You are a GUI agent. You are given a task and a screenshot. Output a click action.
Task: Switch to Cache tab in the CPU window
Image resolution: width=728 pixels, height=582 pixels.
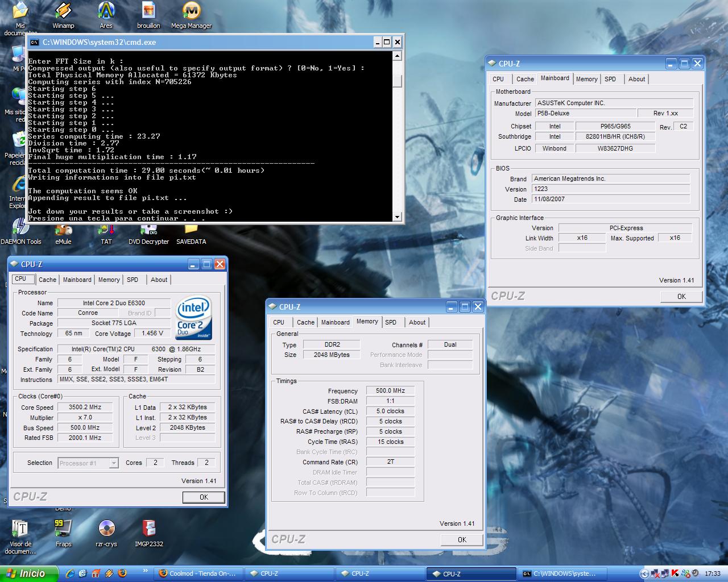pos(47,280)
